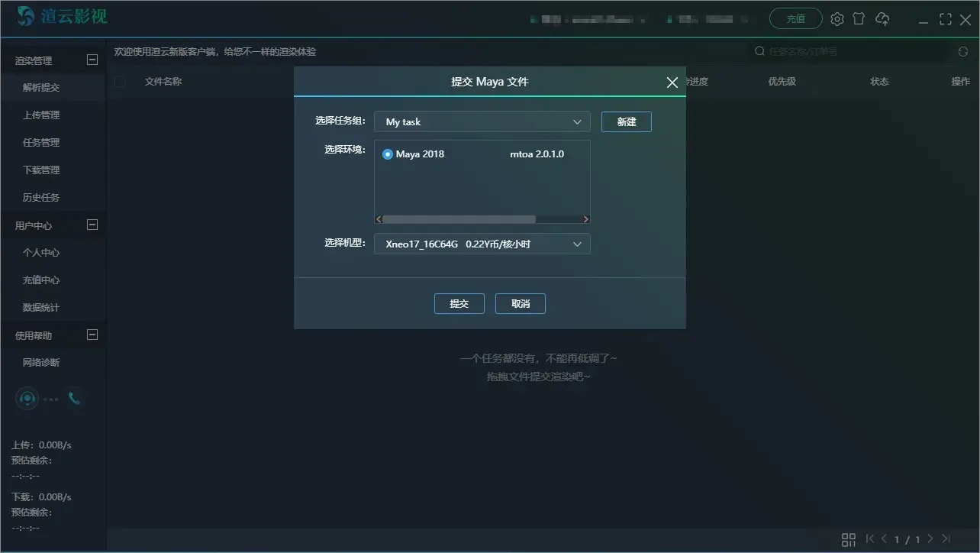Screen dimensions: 980x553
Task: Open the Xneo17_16C64G machine type dropdown
Action: pos(482,244)
